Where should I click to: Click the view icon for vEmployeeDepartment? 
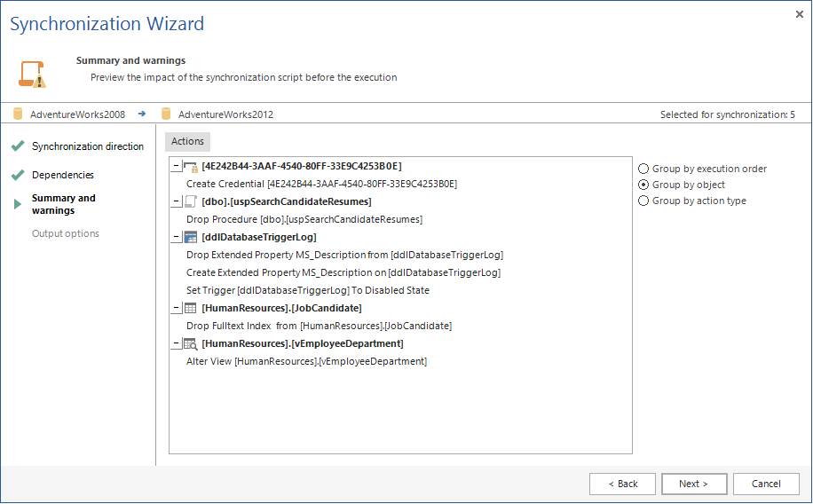coord(191,343)
